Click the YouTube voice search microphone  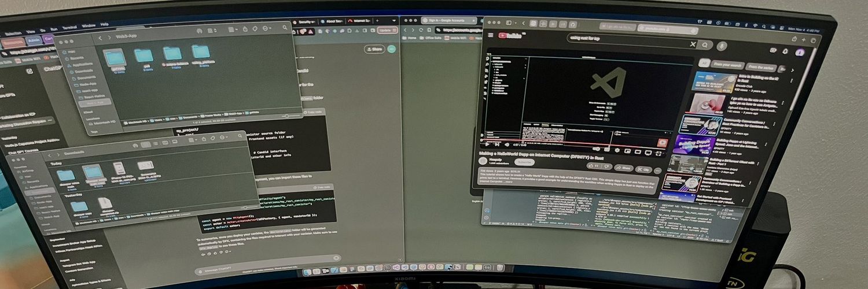click(722, 46)
